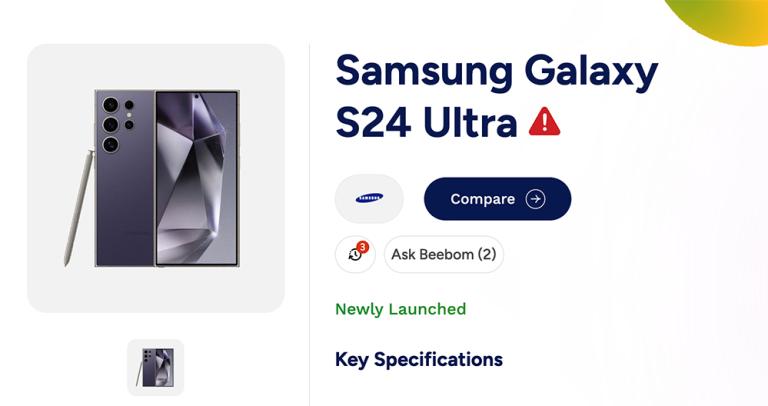Open the price history clock icon
Viewport: 768px width, 406px height.
354,255
